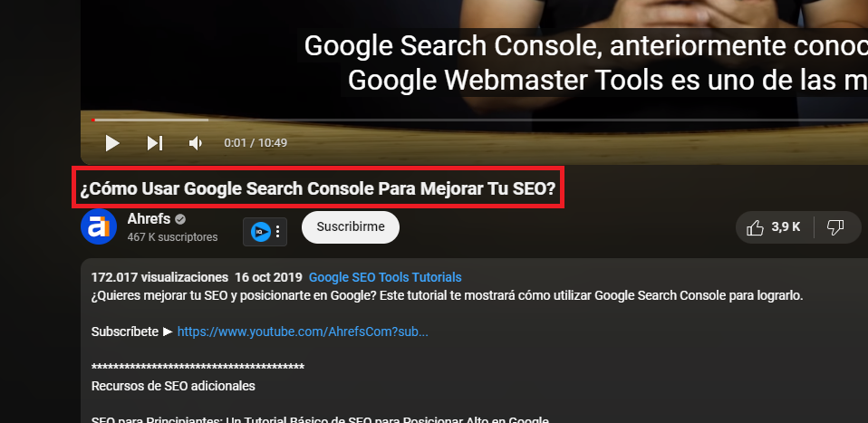Open the Google SEO Tools Tutorials link
The height and width of the screenshot is (423, 868).
point(385,277)
